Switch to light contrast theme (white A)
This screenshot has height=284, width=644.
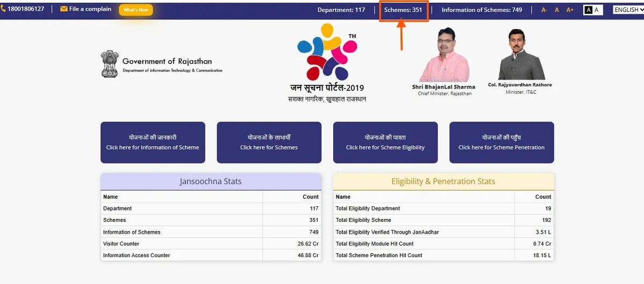[x=597, y=10]
